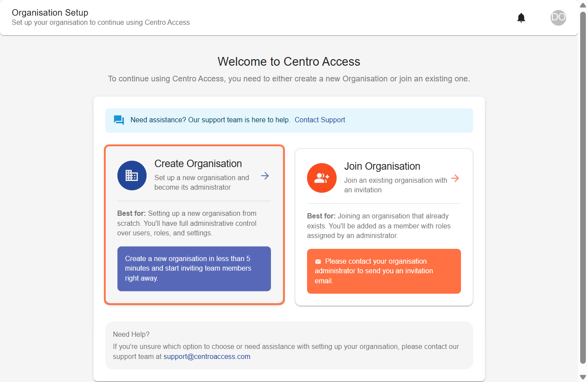This screenshot has height=382, width=588.
Task: Select the Join Organisation heading
Action: [382, 166]
